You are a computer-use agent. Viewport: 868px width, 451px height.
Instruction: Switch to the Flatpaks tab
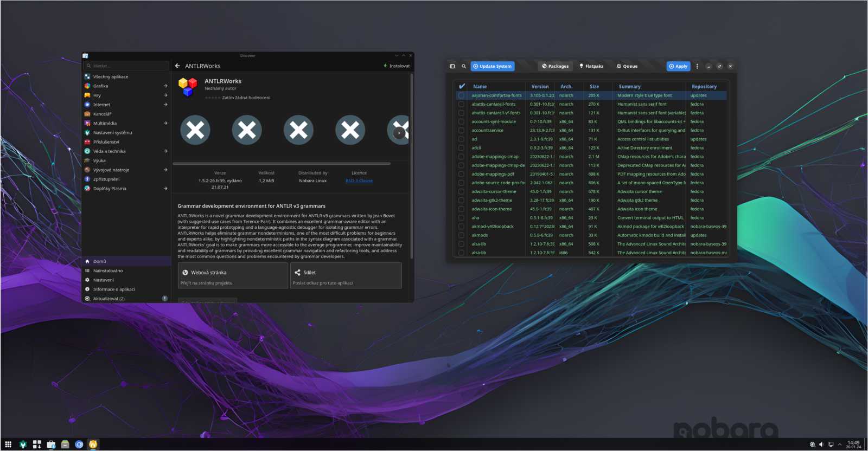(x=591, y=66)
